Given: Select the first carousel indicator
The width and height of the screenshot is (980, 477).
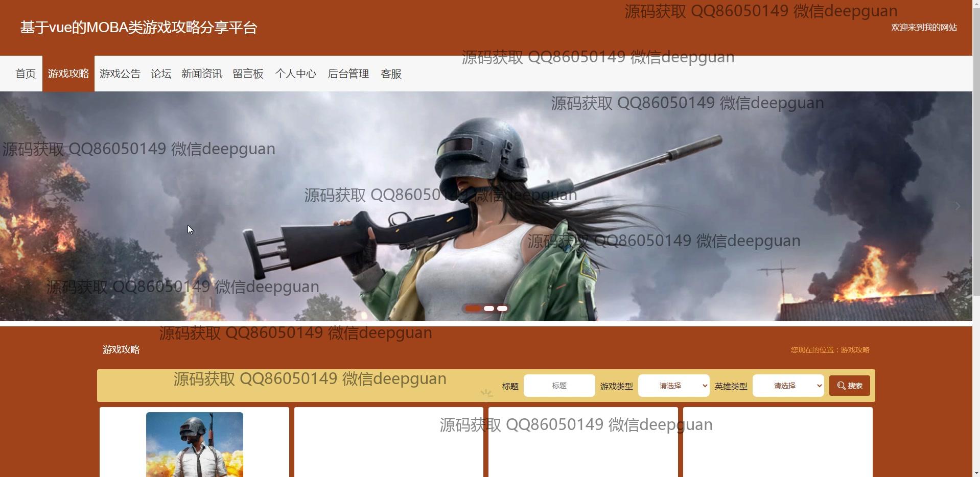Looking at the screenshot, I should tap(473, 308).
